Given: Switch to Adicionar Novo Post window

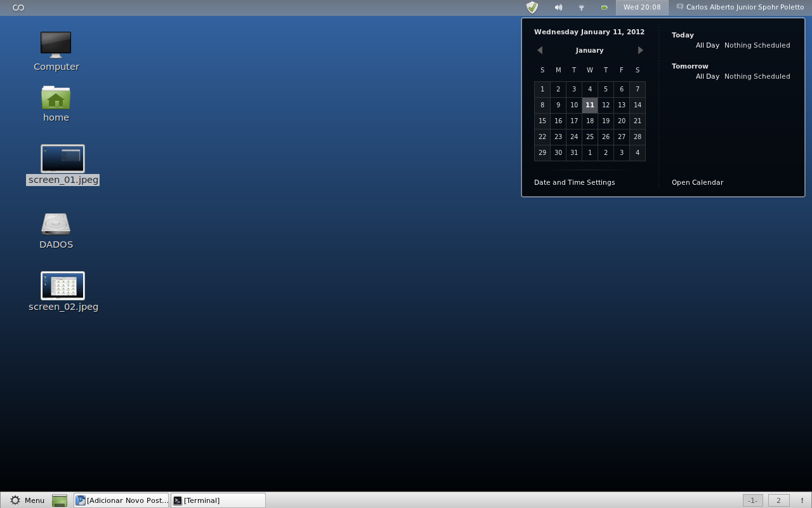Looking at the screenshot, I should click(x=122, y=500).
